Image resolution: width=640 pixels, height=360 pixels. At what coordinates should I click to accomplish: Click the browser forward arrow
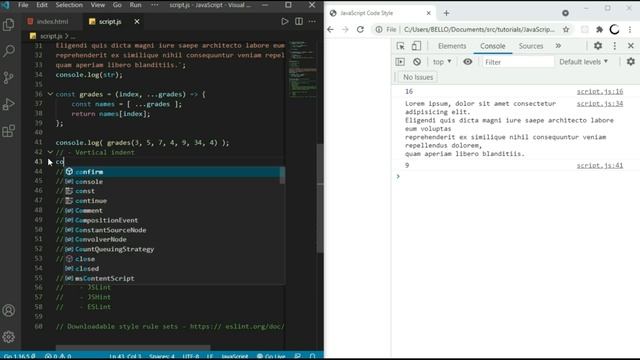(x=345, y=29)
